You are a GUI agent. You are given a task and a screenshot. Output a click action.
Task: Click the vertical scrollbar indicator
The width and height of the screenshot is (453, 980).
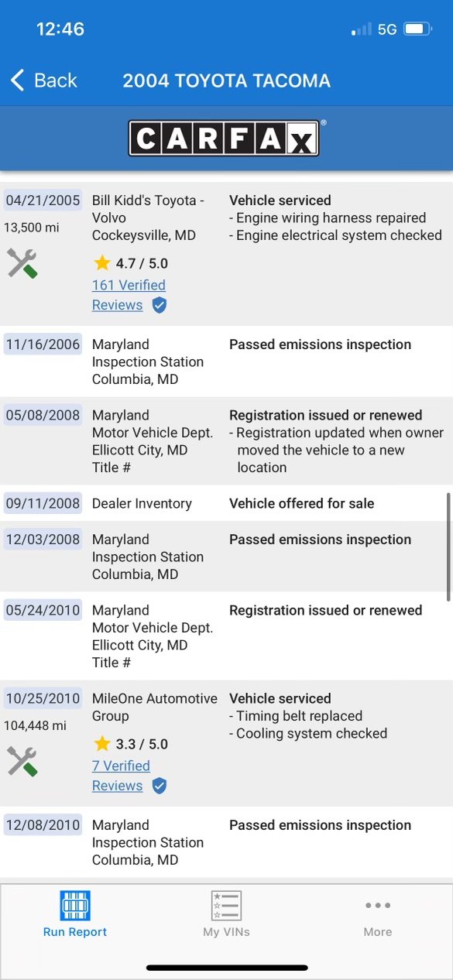point(448,546)
